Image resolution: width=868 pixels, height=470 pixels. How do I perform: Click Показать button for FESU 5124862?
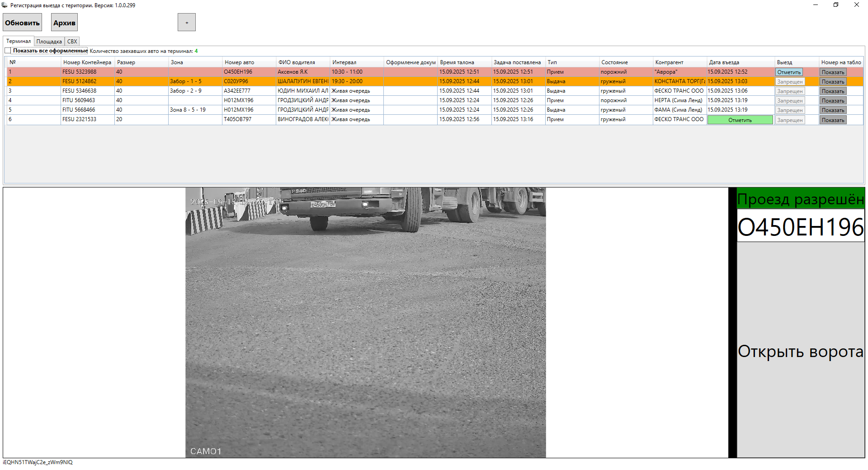point(833,82)
